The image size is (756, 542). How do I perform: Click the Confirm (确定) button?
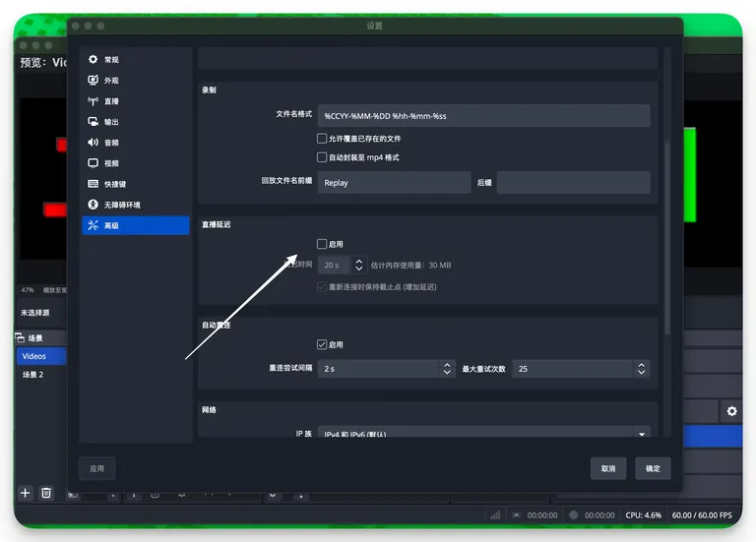[x=653, y=469]
